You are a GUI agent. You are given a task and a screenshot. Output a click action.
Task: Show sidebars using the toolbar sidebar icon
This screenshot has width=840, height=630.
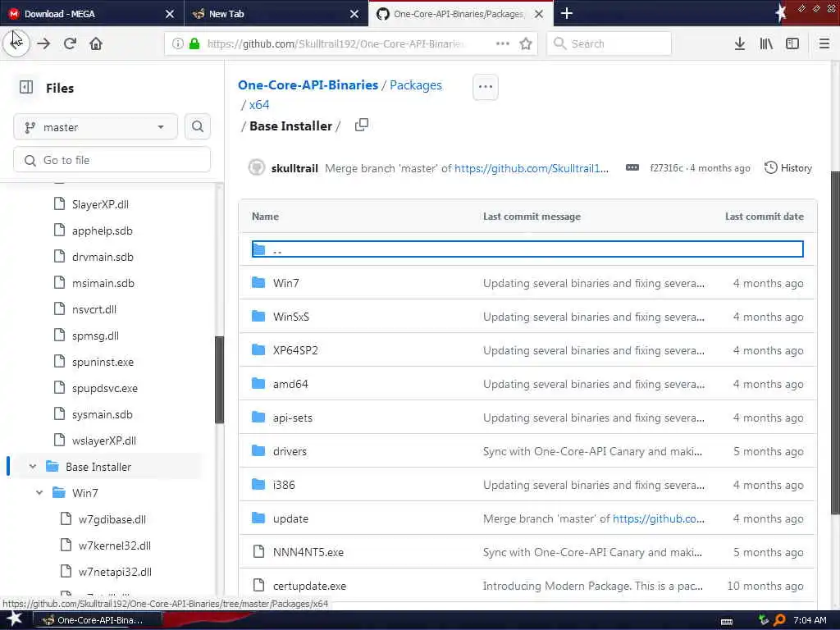pos(792,43)
